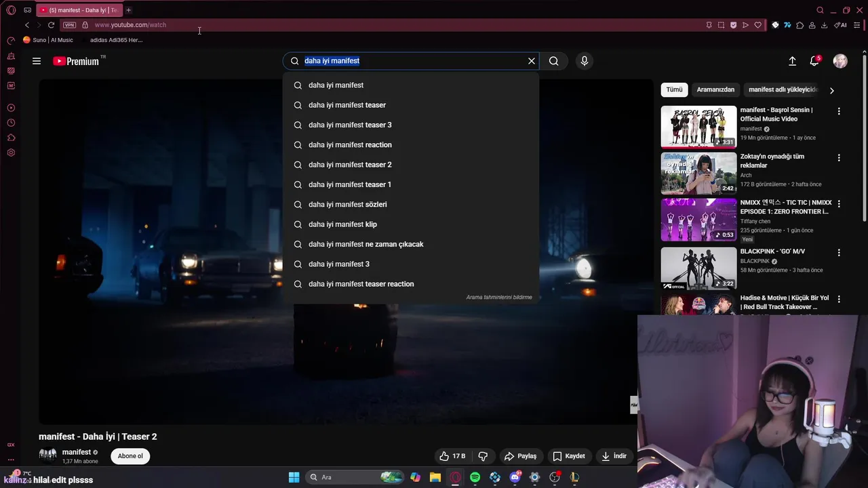Pick suggestion 'daha iyi manifest klip'

tap(411, 224)
